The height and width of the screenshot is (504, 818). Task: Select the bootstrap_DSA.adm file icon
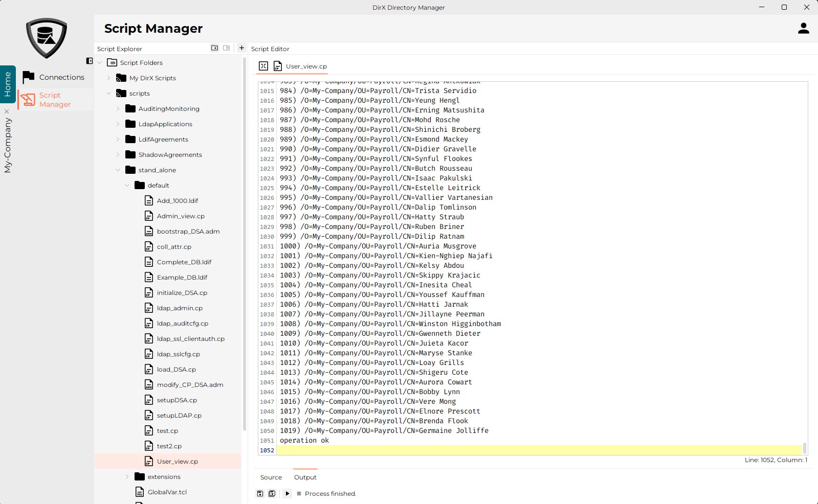[149, 232]
